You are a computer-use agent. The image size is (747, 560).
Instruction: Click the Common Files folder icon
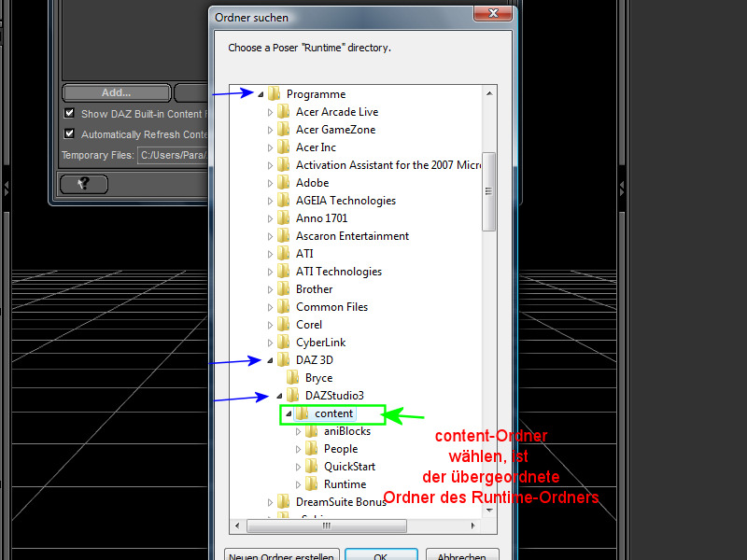click(x=284, y=307)
